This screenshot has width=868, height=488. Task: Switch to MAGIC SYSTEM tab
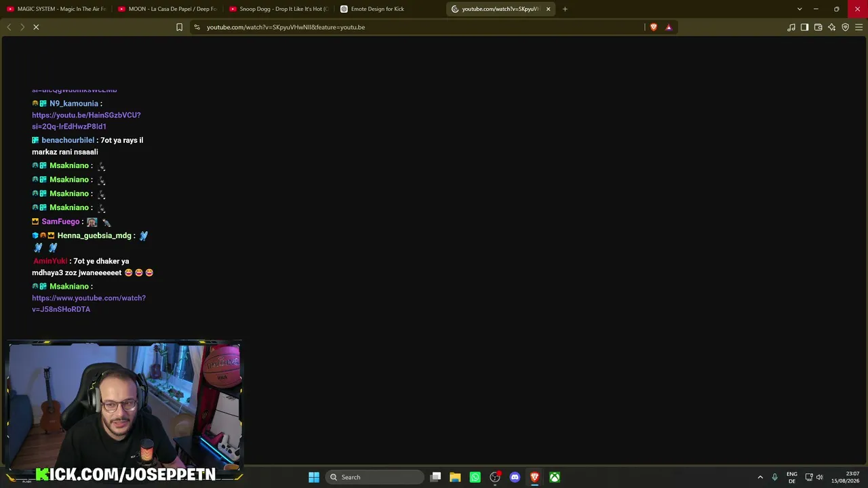click(x=56, y=9)
